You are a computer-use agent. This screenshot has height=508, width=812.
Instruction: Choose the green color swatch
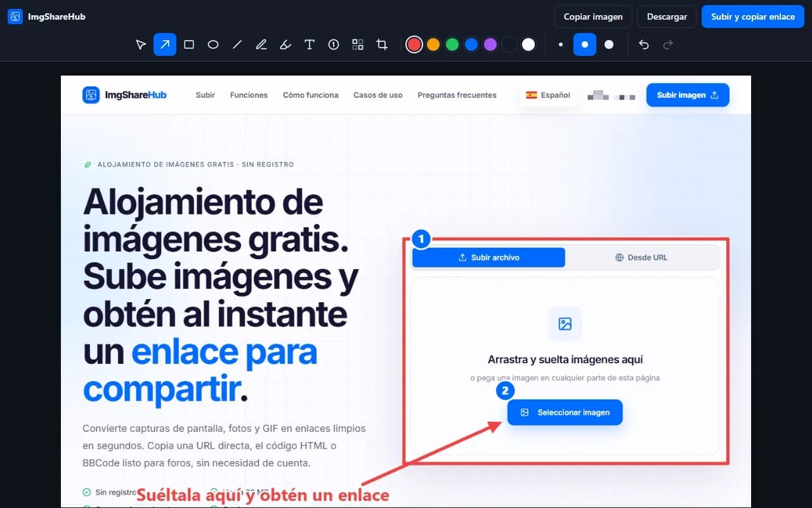click(x=452, y=44)
